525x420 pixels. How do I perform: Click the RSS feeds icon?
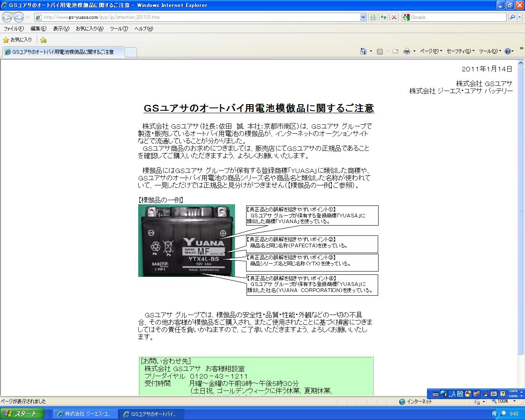[380, 51]
